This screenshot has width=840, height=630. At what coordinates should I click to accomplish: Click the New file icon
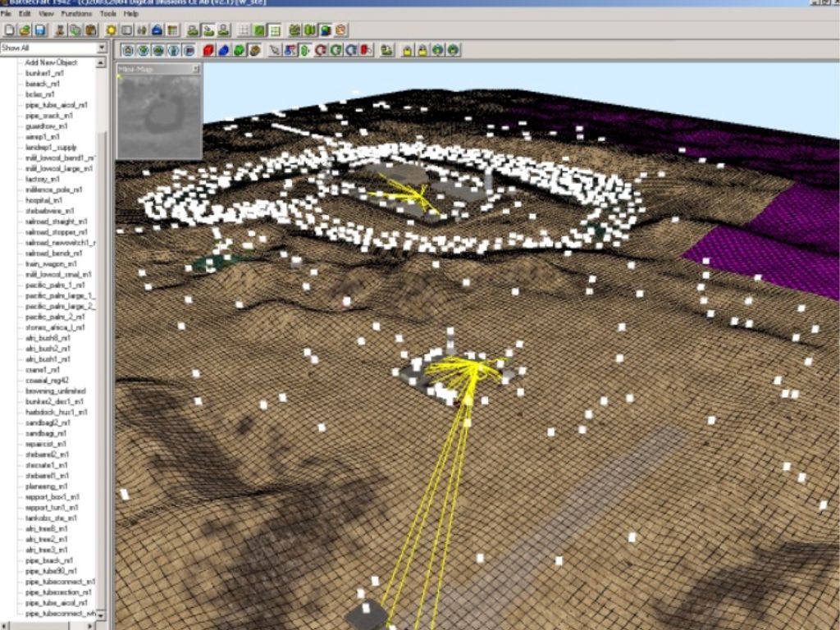(x=10, y=30)
